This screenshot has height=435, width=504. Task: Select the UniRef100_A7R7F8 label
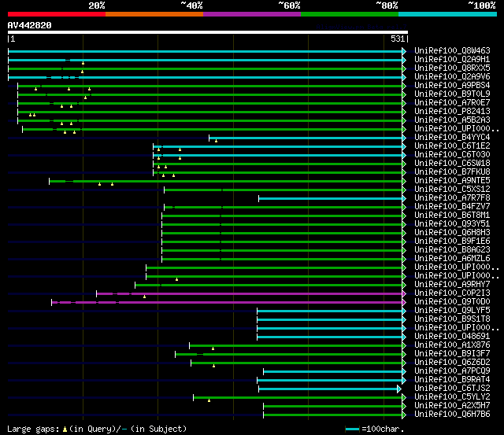(x=452, y=198)
